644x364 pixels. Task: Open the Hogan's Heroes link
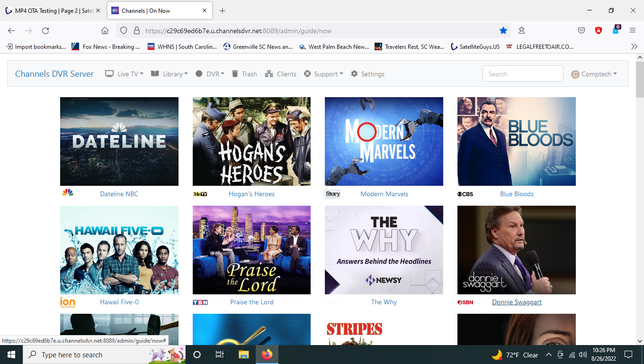(251, 194)
